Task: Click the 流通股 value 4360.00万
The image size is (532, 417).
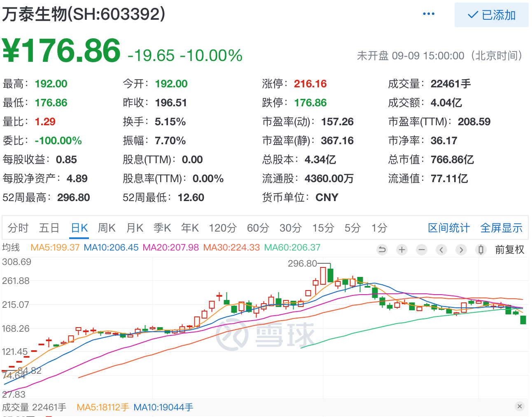Action: tap(329, 179)
